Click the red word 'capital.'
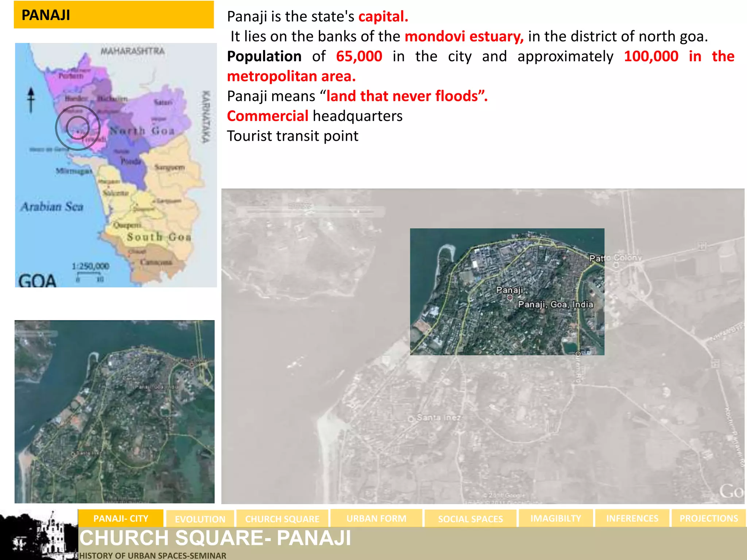 (x=383, y=16)
